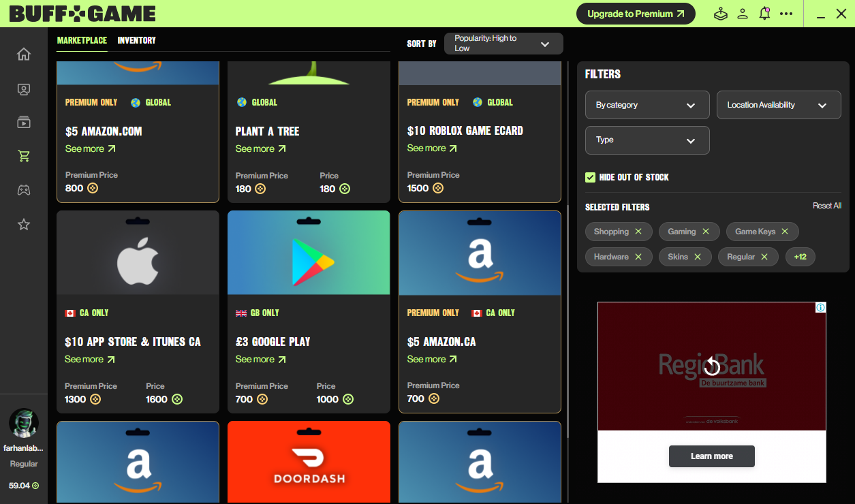The image size is (855, 504).
Task: Click the Regular membership label
Action: coord(24,464)
